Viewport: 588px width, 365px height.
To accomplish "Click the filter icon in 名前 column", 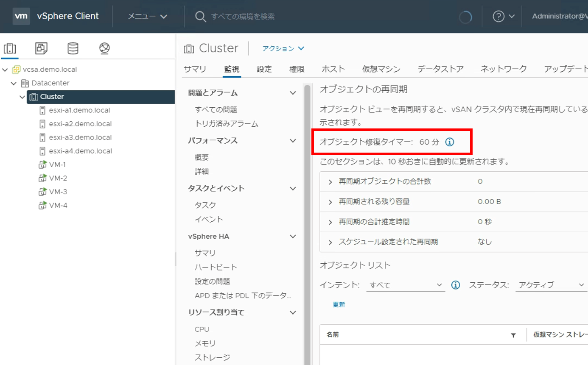I will [x=513, y=335].
